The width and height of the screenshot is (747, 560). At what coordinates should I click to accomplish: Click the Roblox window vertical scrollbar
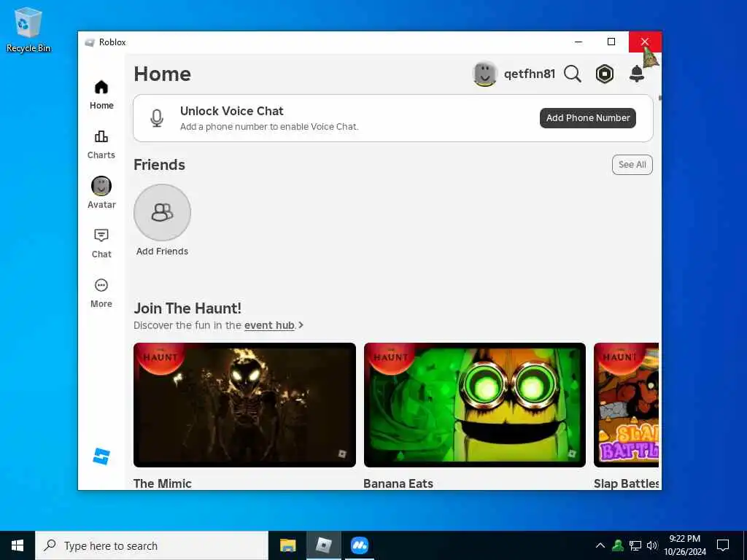tap(659, 98)
